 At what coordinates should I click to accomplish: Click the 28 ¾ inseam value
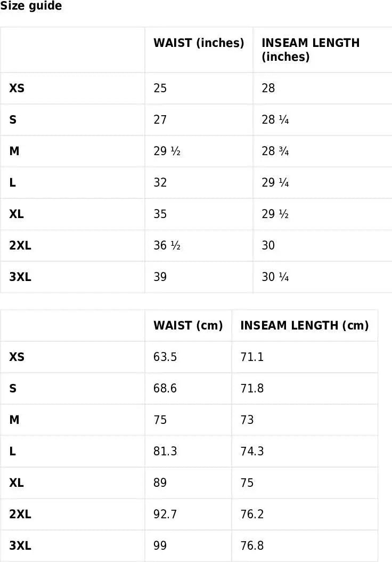pos(275,151)
